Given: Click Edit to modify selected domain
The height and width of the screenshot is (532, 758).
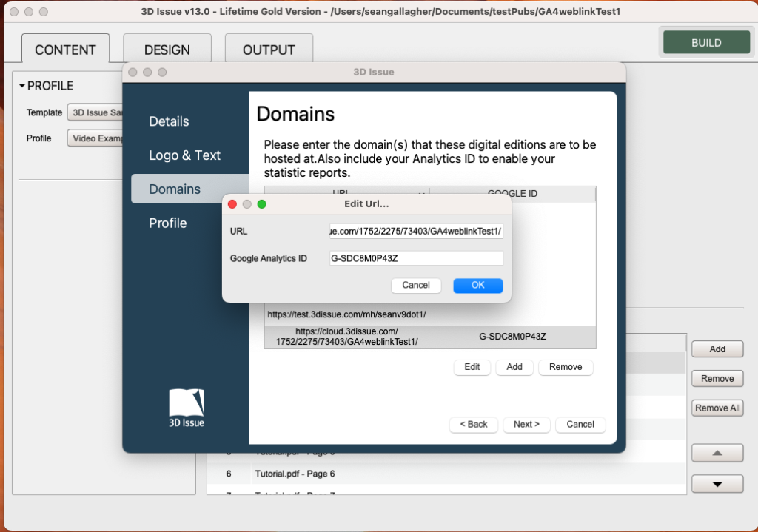Looking at the screenshot, I should click(472, 367).
